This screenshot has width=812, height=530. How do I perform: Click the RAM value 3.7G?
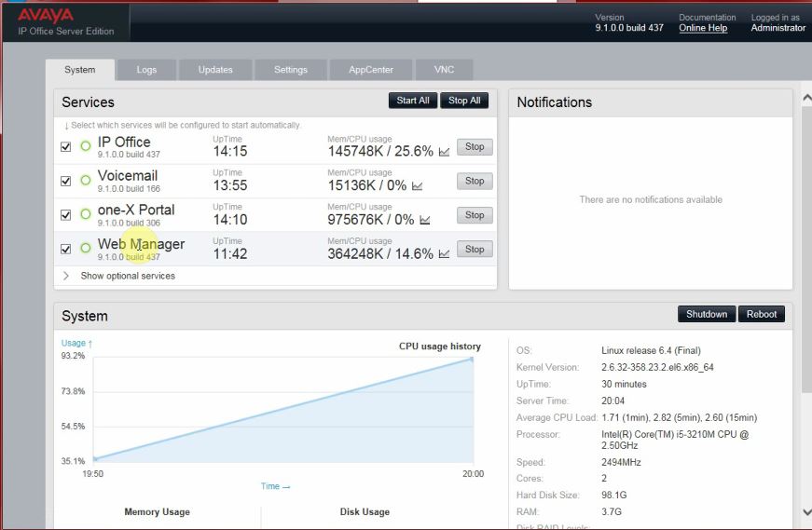[x=611, y=511]
